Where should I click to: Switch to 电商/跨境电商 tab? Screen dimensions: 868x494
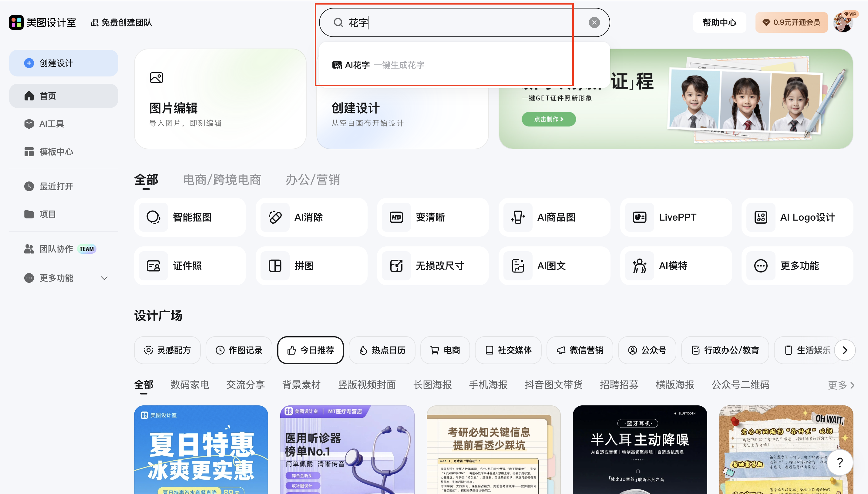coord(222,180)
